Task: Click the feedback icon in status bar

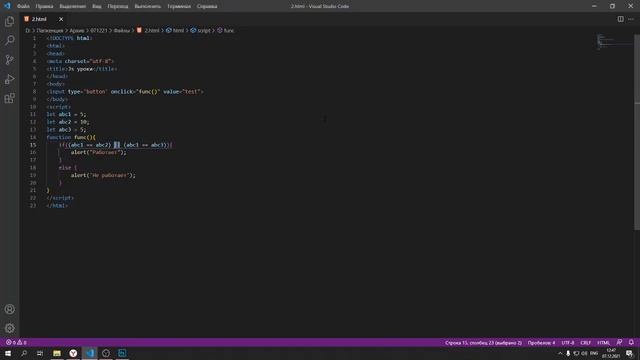Action: coord(619,342)
